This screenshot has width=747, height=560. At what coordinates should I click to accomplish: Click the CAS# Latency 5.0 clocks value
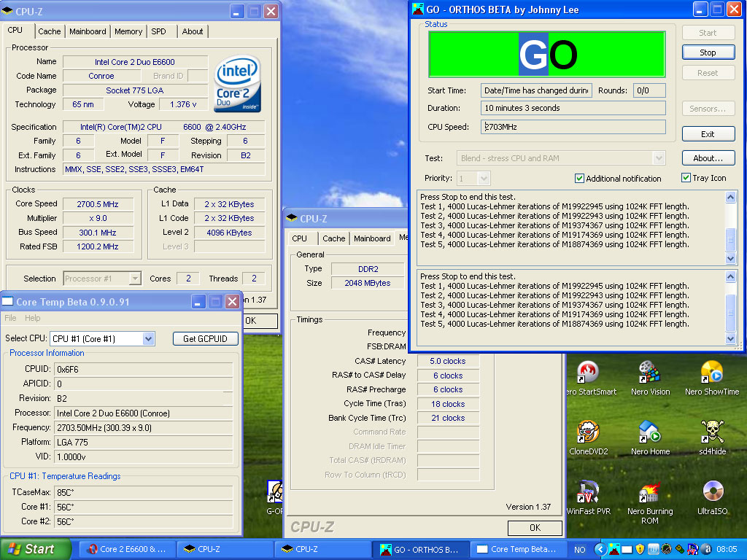(x=448, y=361)
